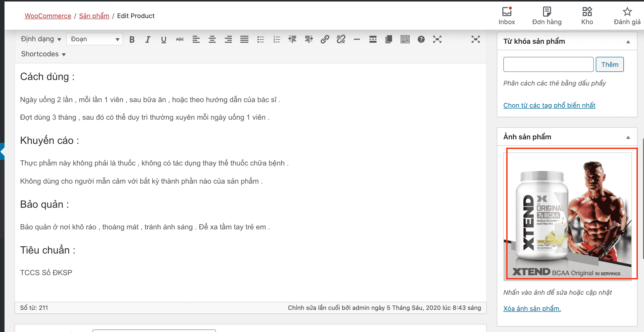Open the Inbox panel
The height and width of the screenshot is (332, 644).
[507, 16]
